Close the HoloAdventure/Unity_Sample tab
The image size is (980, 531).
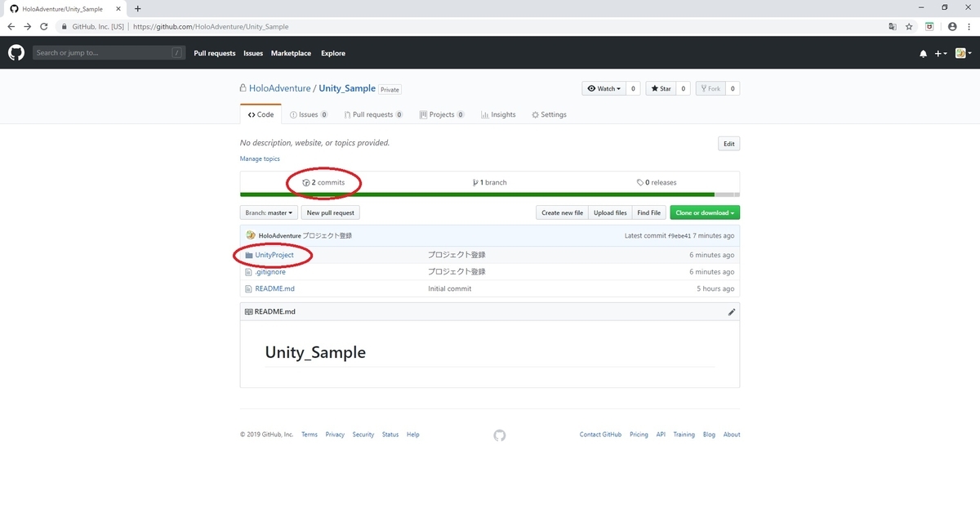(119, 8)
